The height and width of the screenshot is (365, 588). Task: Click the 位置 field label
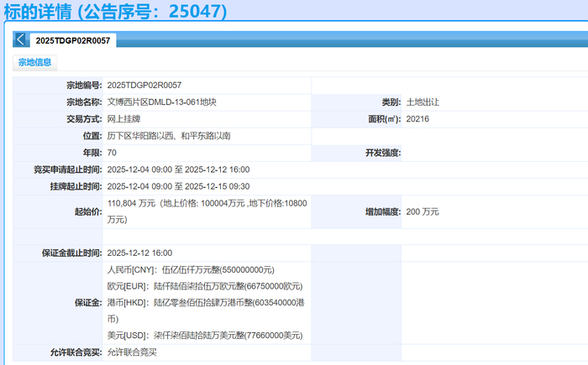point(92,136)
